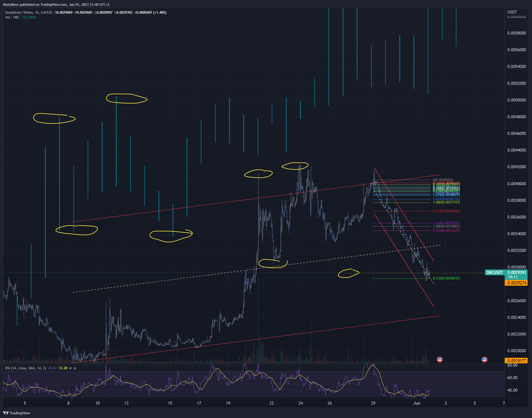The image size is (532, 418).
Task: Click the 0.0050000 price axis label
Action: [x=516, y=100]
